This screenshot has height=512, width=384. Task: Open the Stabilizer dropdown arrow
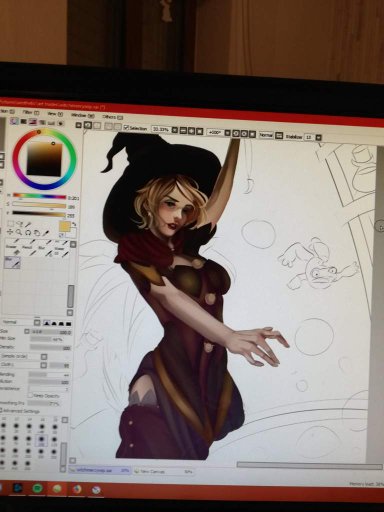pyautogui.click(x=319, y=137)
